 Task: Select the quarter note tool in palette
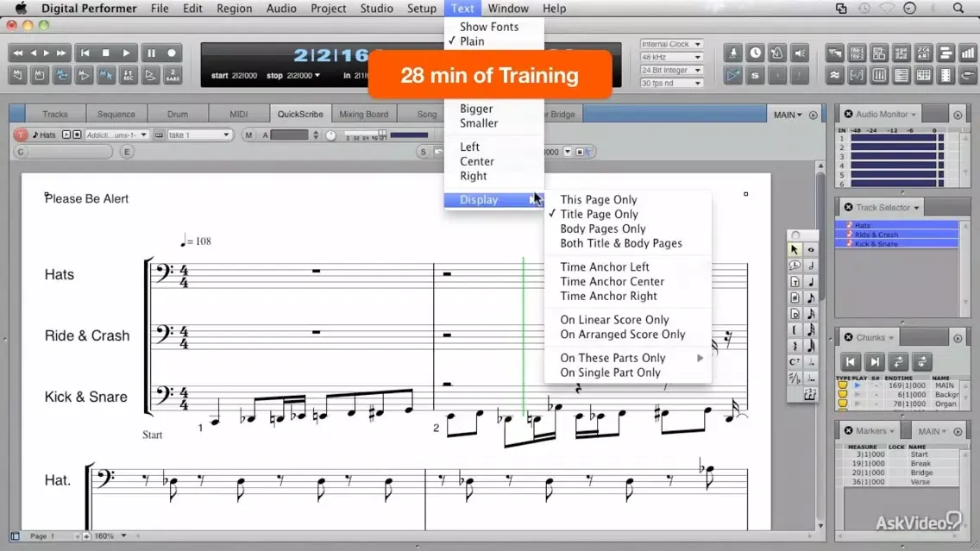[811, 282]
